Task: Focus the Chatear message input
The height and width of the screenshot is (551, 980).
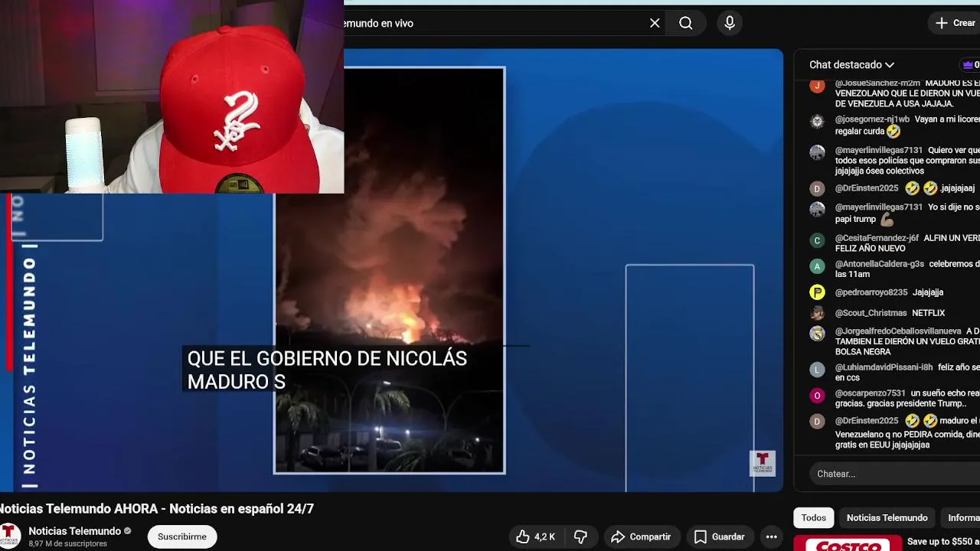Action: [894, 474]
